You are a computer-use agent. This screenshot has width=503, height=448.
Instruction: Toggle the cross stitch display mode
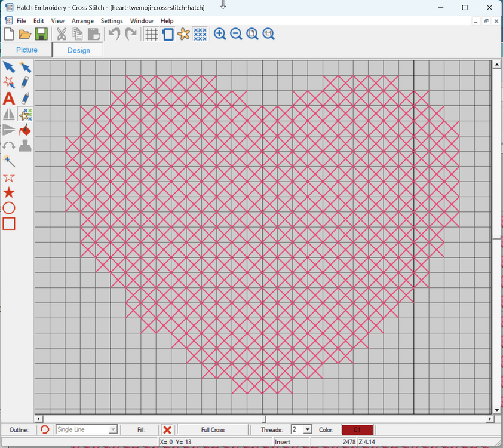point(200,34)
